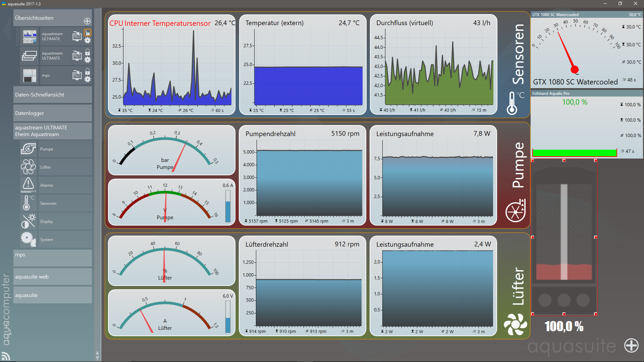Open the System gears icon
Image resolution: width=644 pixels, height=362 pixels.
28,239
